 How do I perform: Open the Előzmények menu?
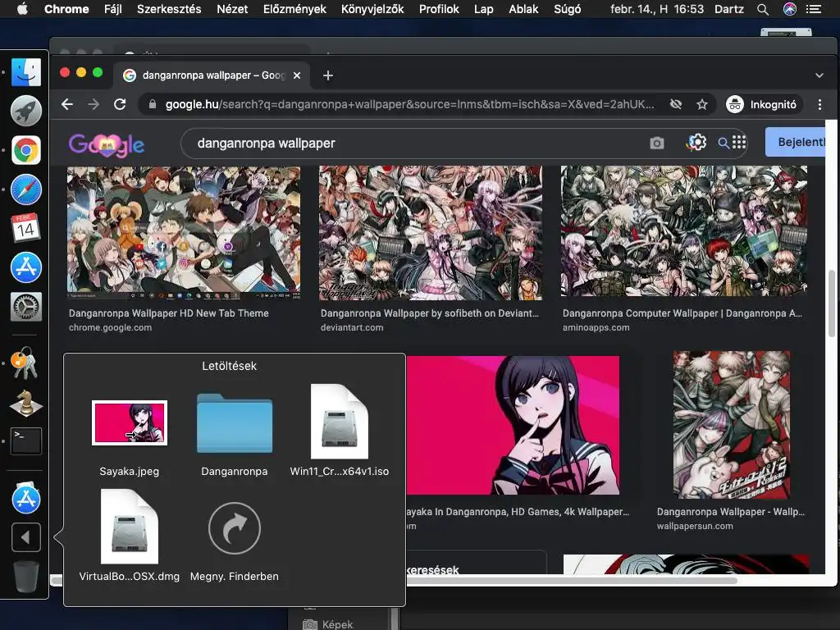(x=294, y=9)
